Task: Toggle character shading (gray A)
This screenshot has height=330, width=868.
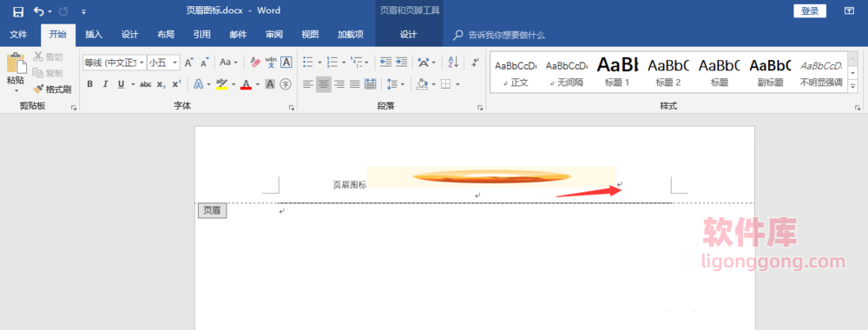Action: pos(270,84)
